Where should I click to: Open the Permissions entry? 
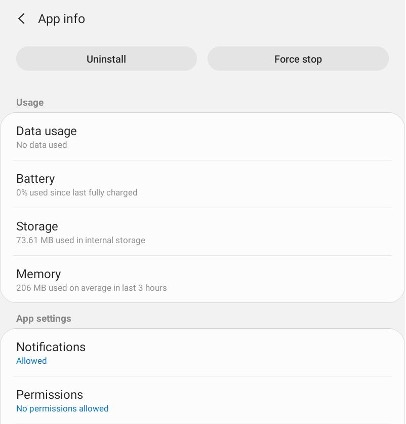203,400
